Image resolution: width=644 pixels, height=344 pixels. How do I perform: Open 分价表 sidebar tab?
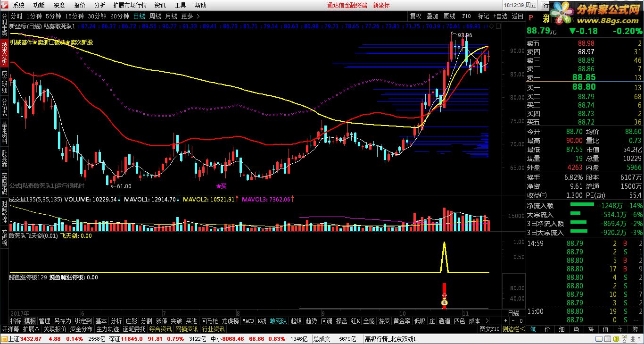point(4,107)
